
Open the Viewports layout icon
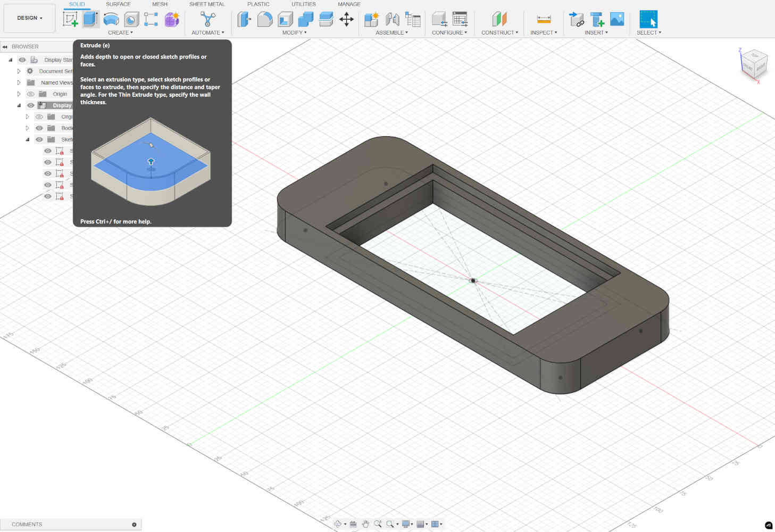tap(435, 524)
